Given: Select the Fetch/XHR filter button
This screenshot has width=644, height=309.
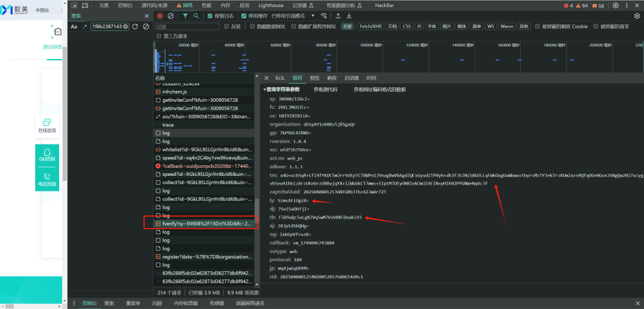Looking at the screenshot, I should [x=370, y=26].
